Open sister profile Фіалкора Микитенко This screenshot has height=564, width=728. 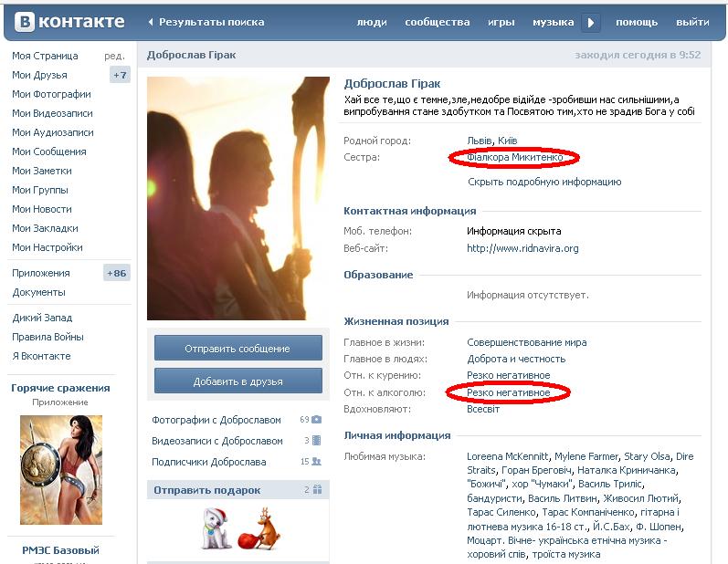[515, 157]
